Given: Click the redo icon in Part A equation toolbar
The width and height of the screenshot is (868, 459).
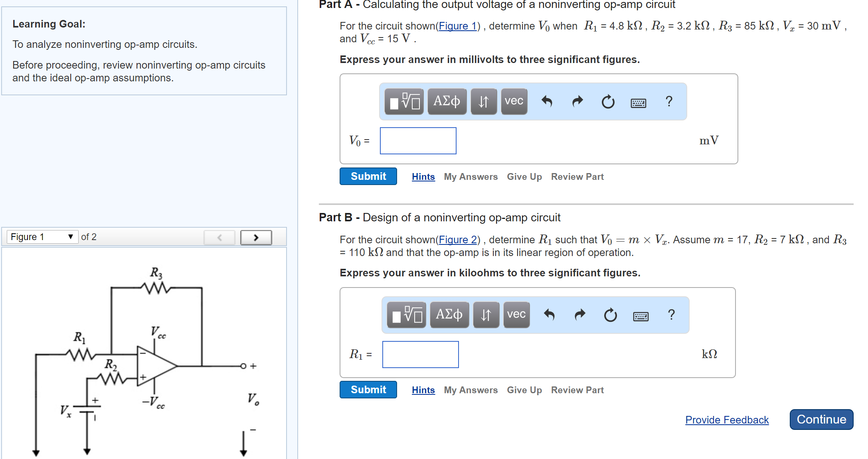Looking at the screenshot, I should pos(577,102).
